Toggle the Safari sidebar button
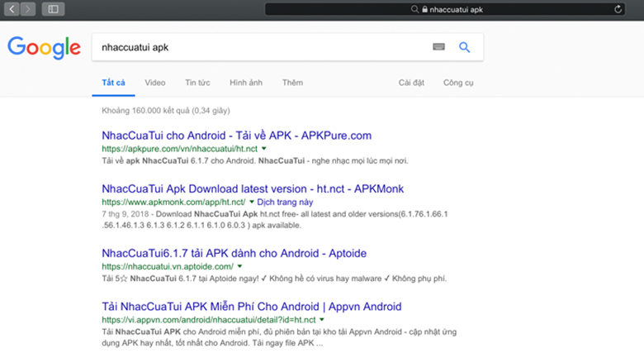The height and width of the screenshot is (358, 644). pos(53,9)
